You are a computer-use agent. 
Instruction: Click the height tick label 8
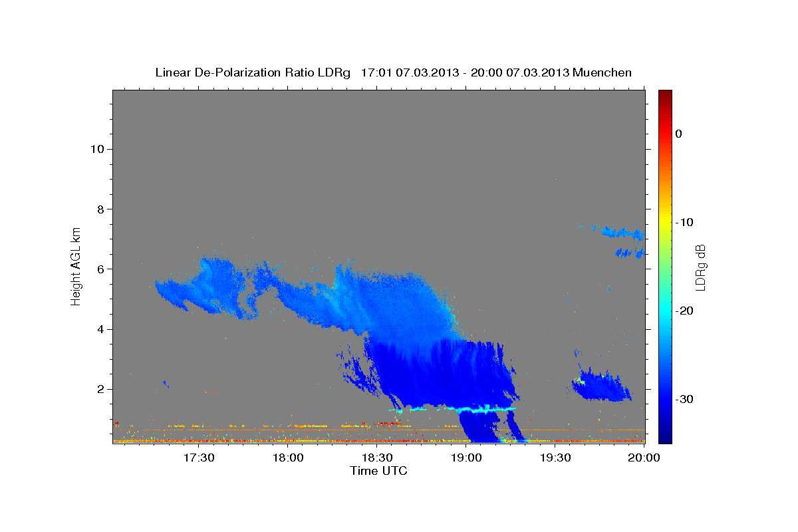point(99,209)
